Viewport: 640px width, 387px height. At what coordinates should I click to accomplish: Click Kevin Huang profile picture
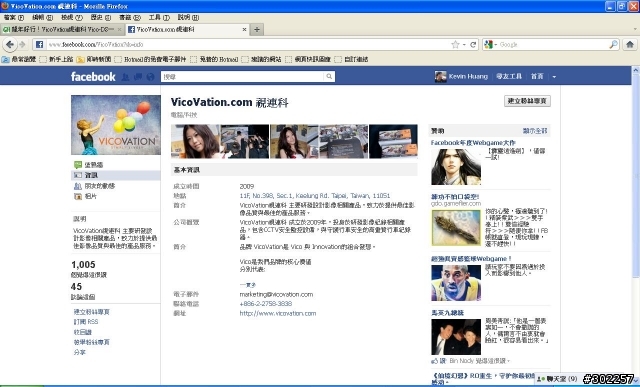(440, 76)
